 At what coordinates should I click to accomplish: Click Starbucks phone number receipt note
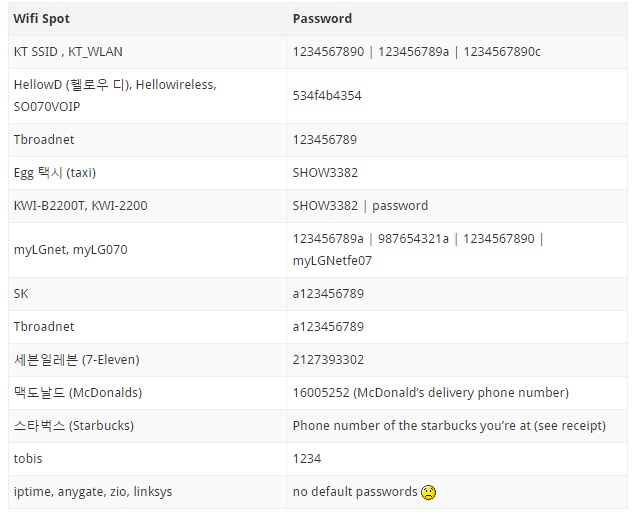pos(449,426)
